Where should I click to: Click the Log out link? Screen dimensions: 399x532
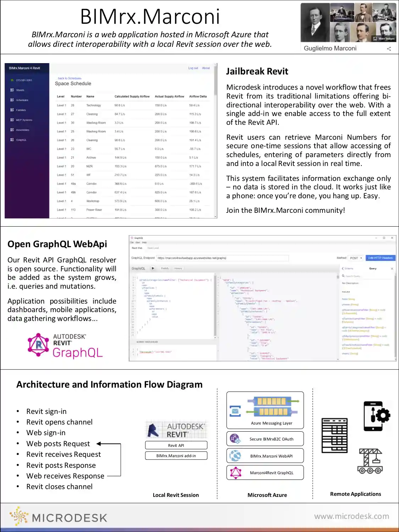(193, 68)
